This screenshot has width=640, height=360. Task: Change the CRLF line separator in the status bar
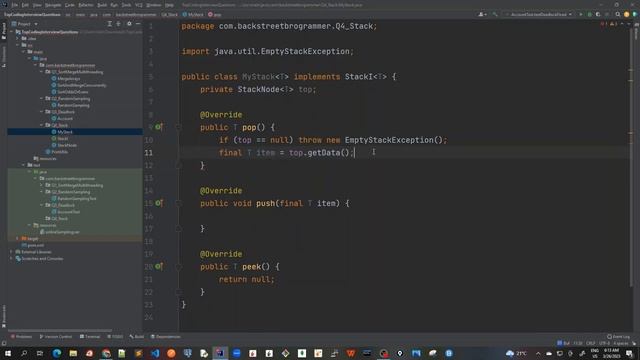point(591,343)
